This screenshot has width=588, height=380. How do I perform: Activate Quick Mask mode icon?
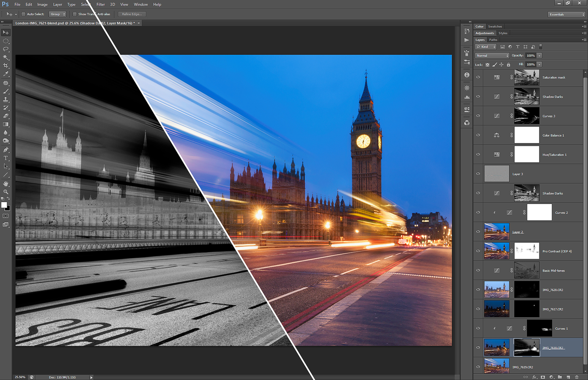click(x=5, y=216)
